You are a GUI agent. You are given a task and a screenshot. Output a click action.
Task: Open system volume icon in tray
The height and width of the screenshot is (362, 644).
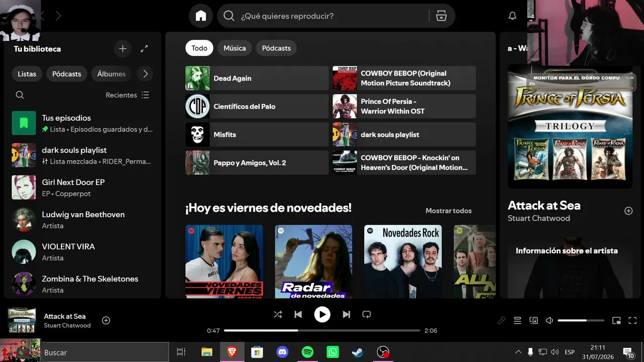(x=555, y=352)
